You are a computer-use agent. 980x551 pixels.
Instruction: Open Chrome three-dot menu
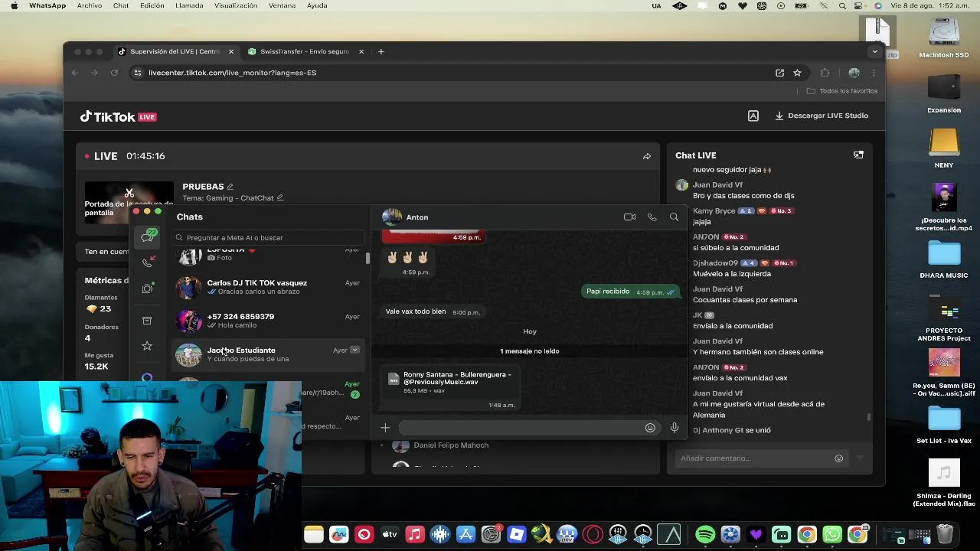(874, 73)
